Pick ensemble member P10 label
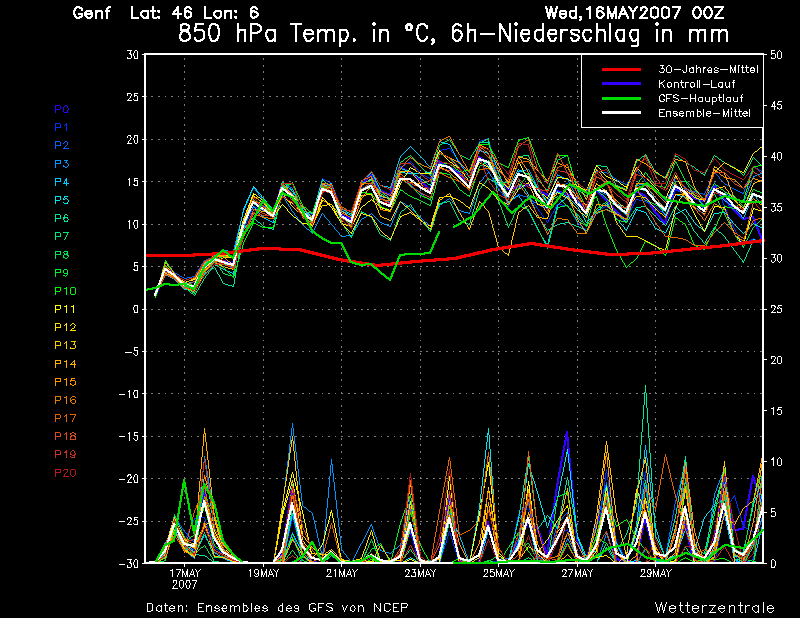 (x=63, y=291)
